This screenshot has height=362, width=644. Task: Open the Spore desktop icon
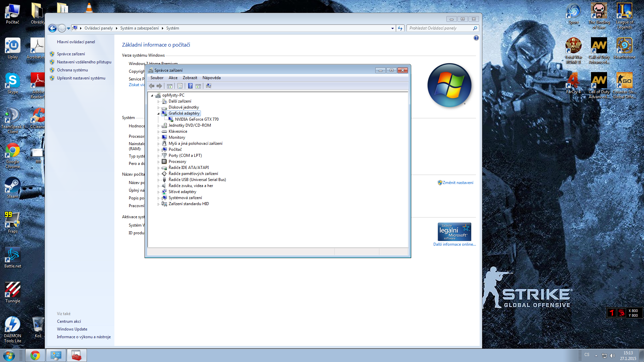574,13
